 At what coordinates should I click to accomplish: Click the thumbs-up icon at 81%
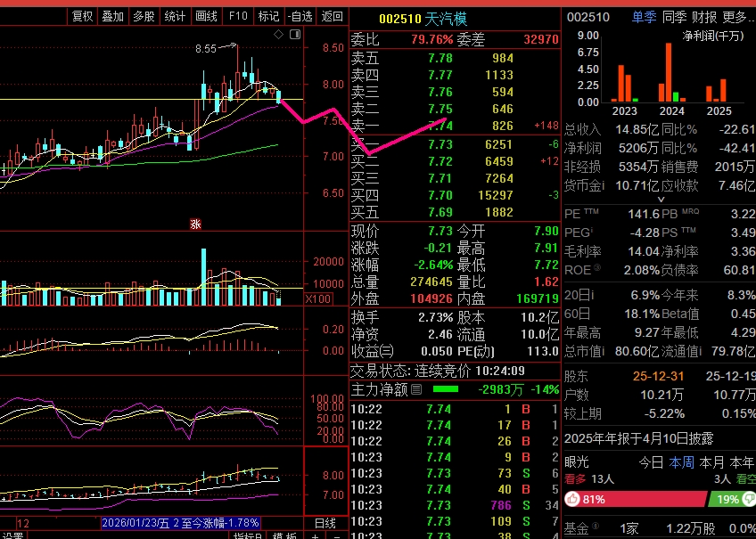572,499
